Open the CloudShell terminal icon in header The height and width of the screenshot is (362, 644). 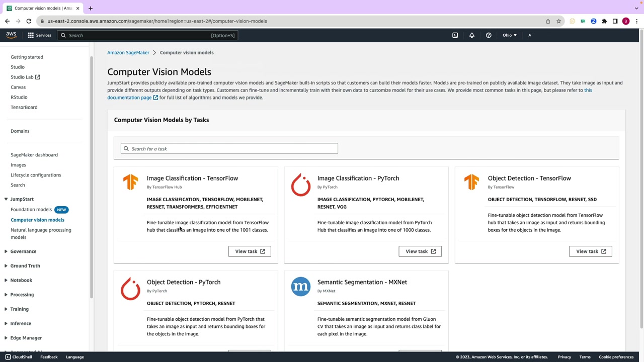455,35
